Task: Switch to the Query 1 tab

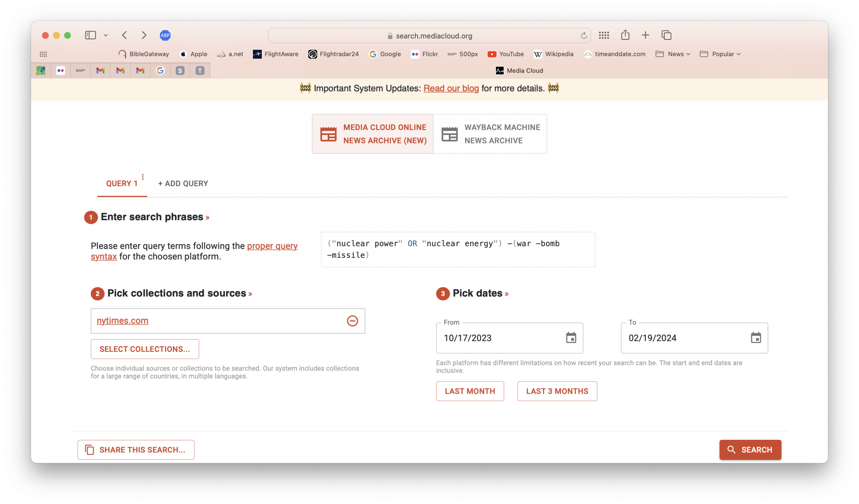Action: (122, 183)
